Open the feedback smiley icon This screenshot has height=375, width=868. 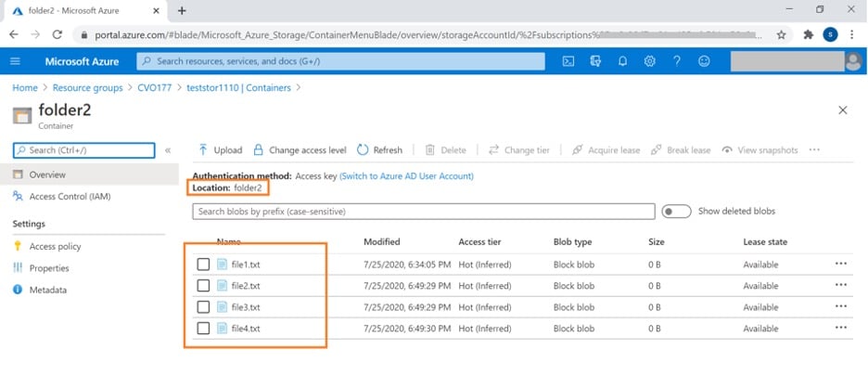704,61
